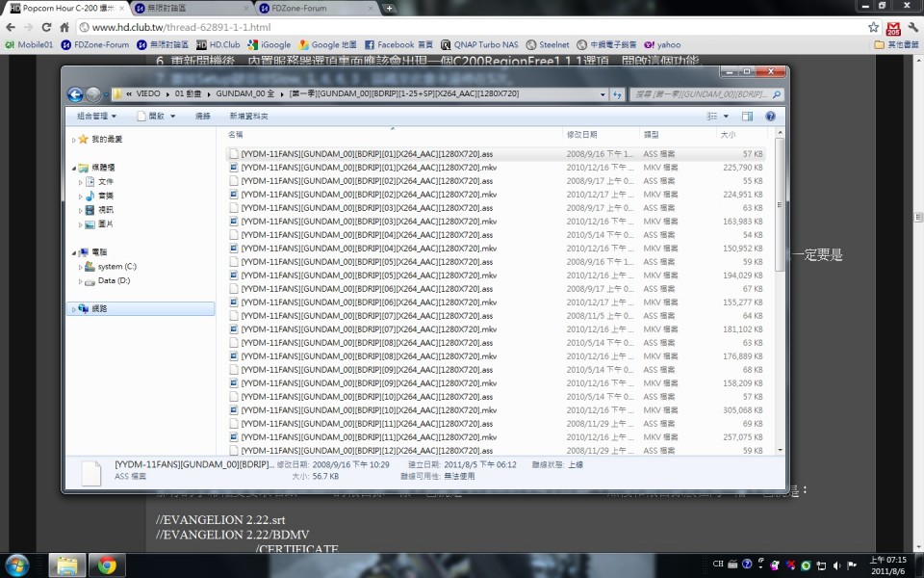Open the QNAP Turbo NAS bookmark

click(x=479, y=45)
